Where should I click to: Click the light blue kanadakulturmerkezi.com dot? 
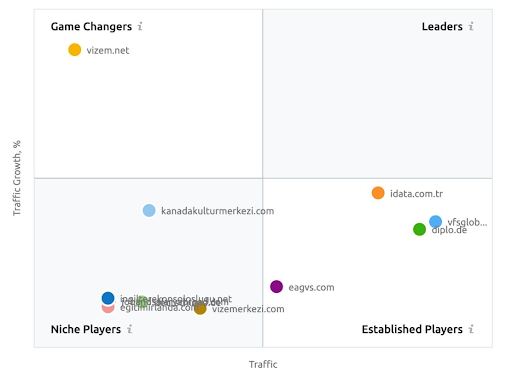149,210
